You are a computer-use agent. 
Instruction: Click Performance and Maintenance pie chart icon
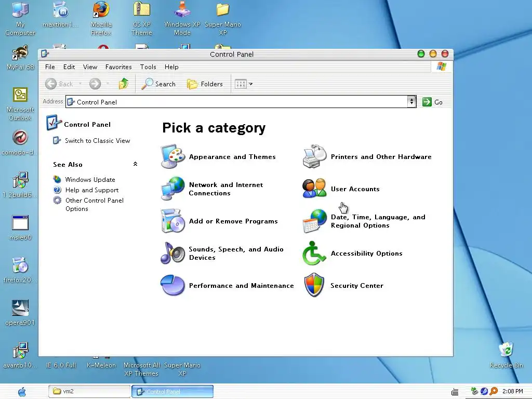click(x=172, y=285)
